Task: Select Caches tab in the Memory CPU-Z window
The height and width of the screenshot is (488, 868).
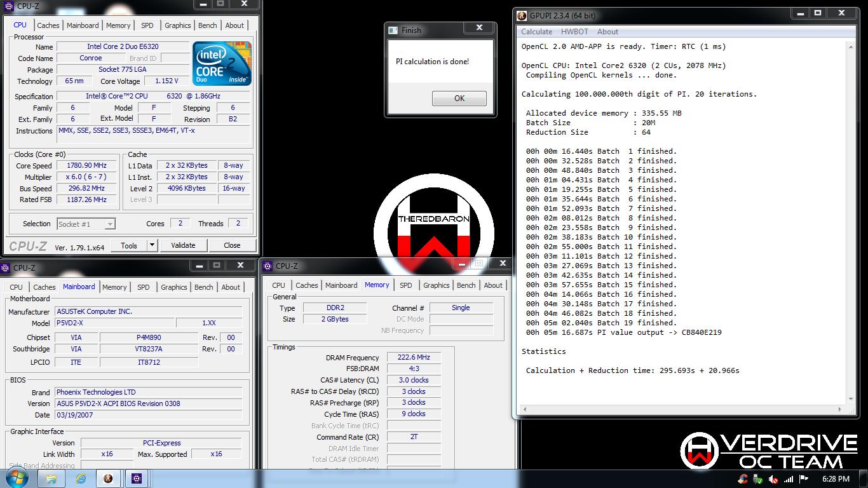Action: pyautogui.click(x=307, y=285)
